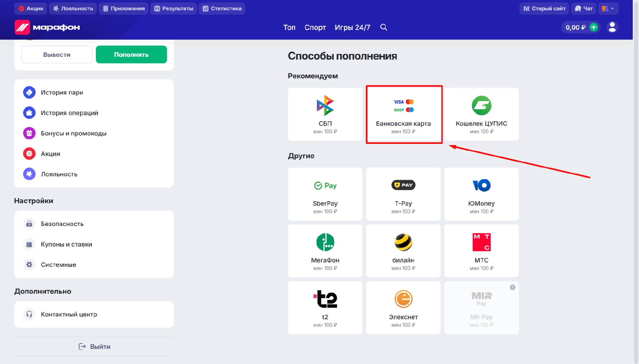Click the История операций wallet icon
This screenshot has height=364, width=639.
click(x=29, y=113)
